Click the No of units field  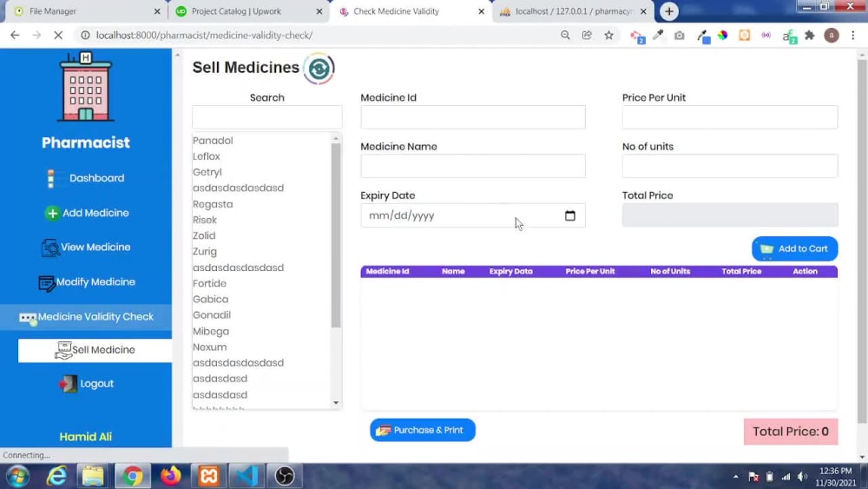[730, 166]
